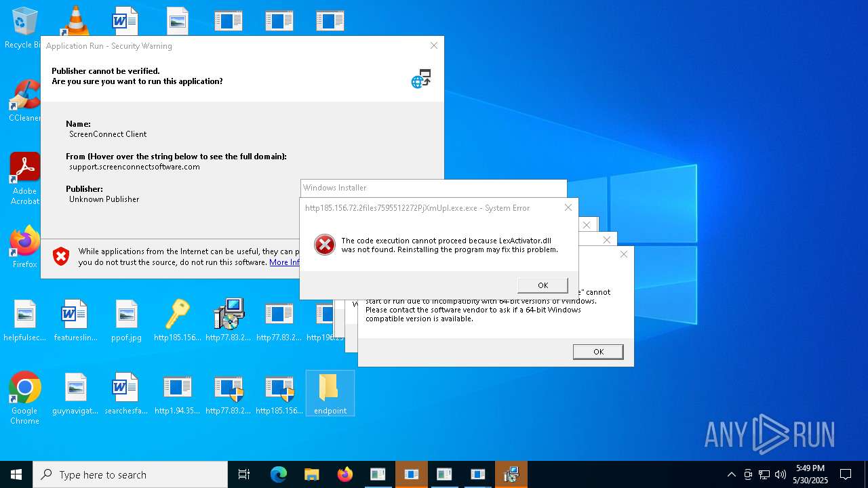Switch to the installer app in the taskbar

pos(511,474)
